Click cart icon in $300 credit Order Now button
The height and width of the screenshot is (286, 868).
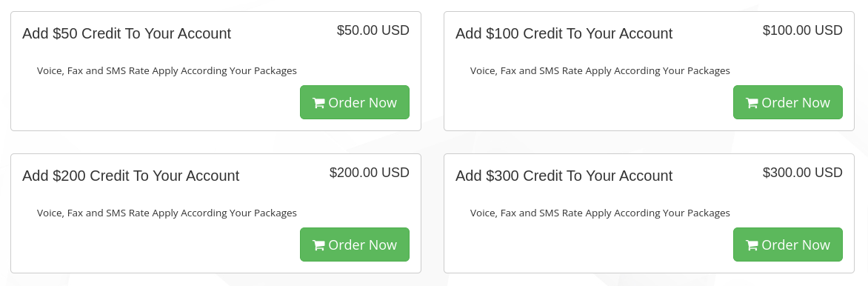click(752, 245)
